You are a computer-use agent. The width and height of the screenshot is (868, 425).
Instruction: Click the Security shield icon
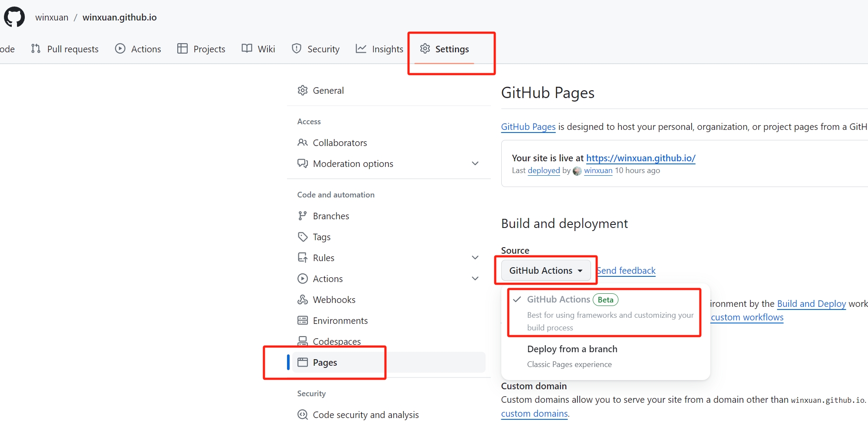point(297,48)
